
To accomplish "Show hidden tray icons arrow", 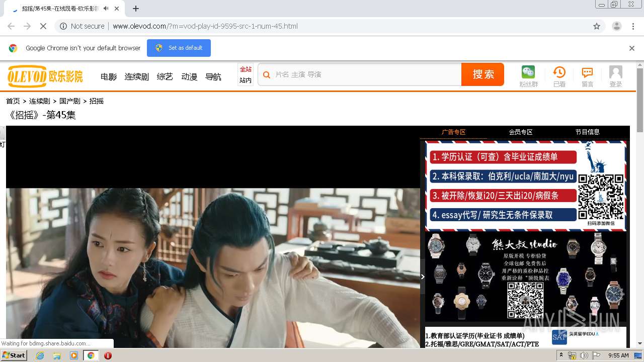I will tap(561, 355).
